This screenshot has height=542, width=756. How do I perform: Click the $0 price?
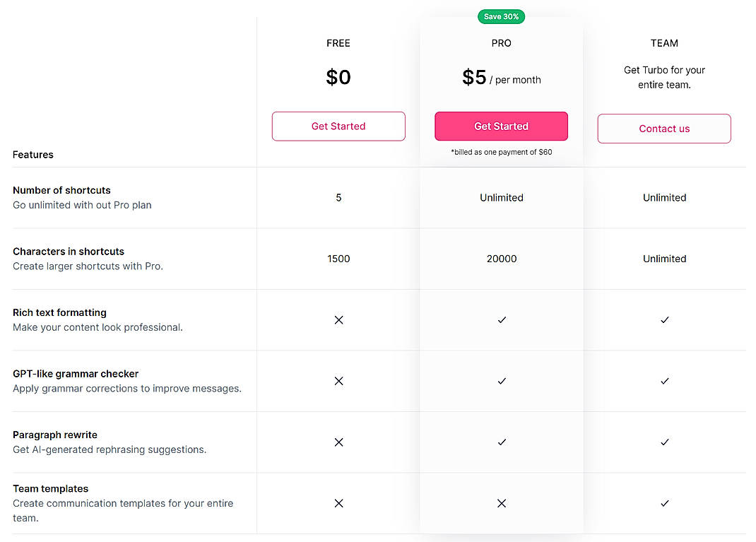(338, 77)
